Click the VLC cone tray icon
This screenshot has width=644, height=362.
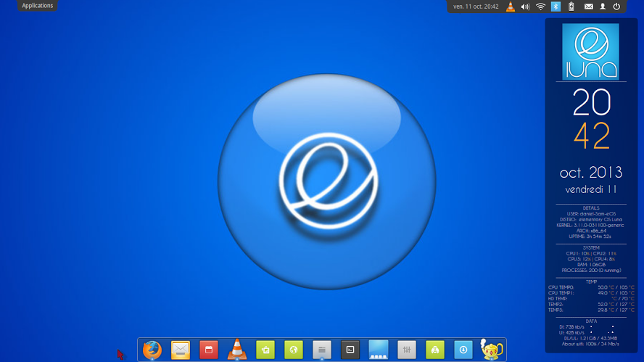tap(511, 7)
